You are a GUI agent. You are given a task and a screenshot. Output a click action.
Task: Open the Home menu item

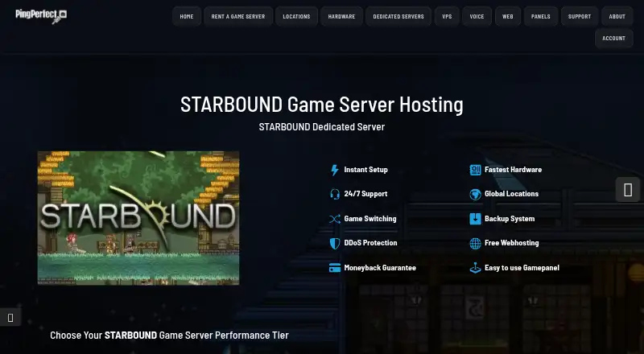187,16
